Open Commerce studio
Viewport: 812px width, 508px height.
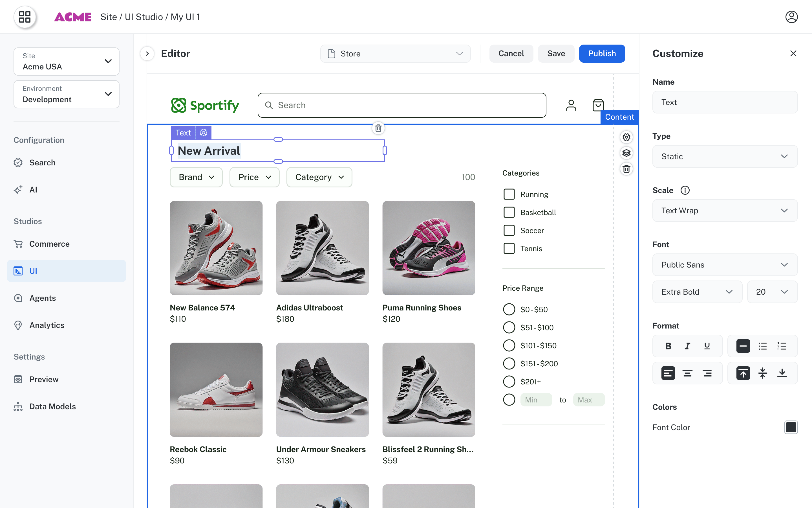point(67,244)
